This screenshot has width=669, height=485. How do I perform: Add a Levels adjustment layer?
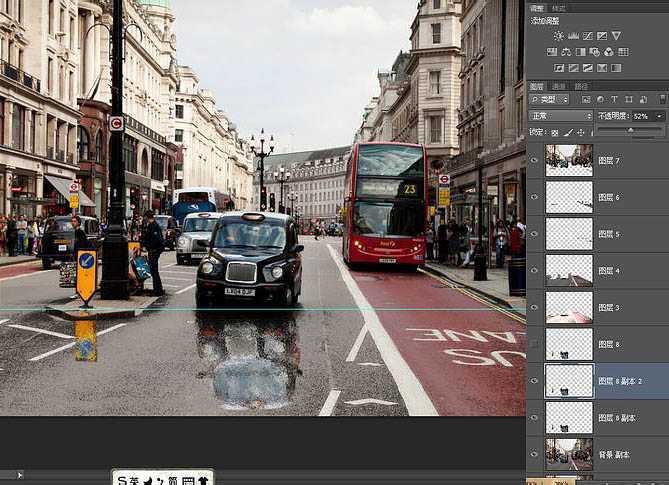click(x=573, y=36)
